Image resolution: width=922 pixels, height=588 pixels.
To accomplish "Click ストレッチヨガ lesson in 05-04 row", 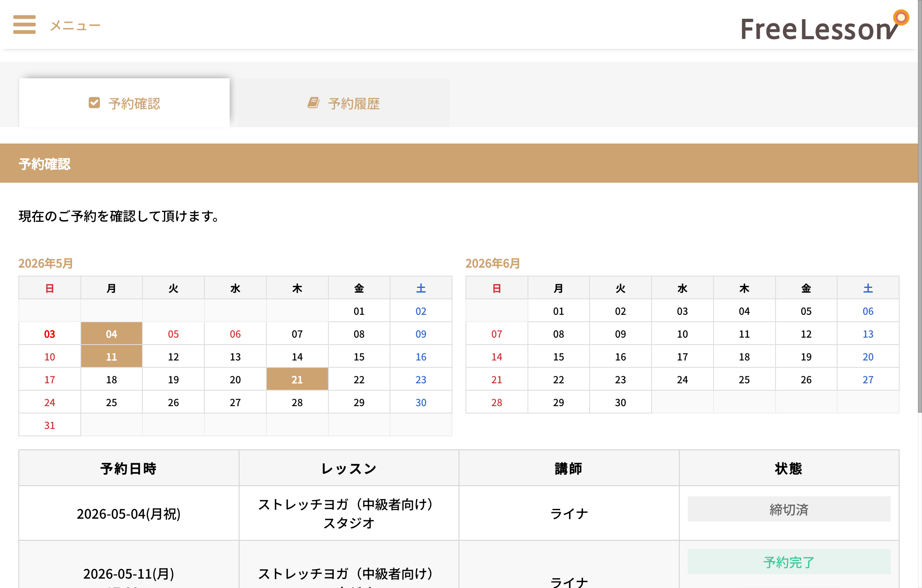I will [x=349, y=513].
